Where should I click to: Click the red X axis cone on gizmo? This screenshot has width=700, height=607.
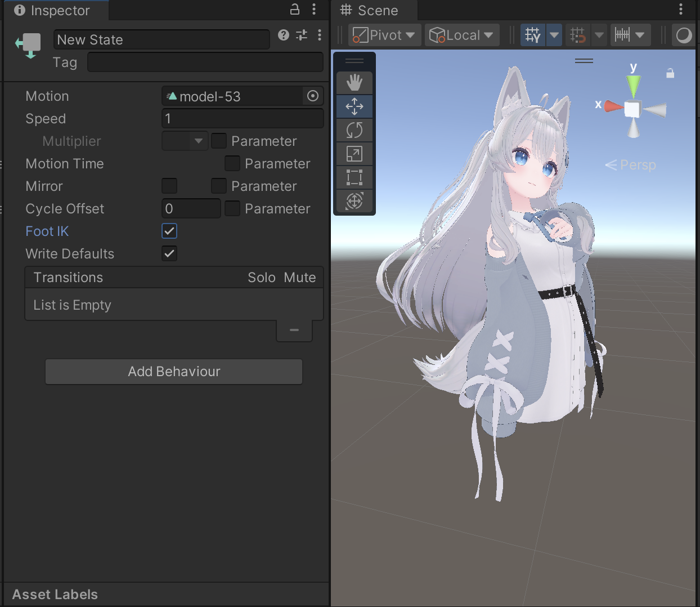pos(613,106)
